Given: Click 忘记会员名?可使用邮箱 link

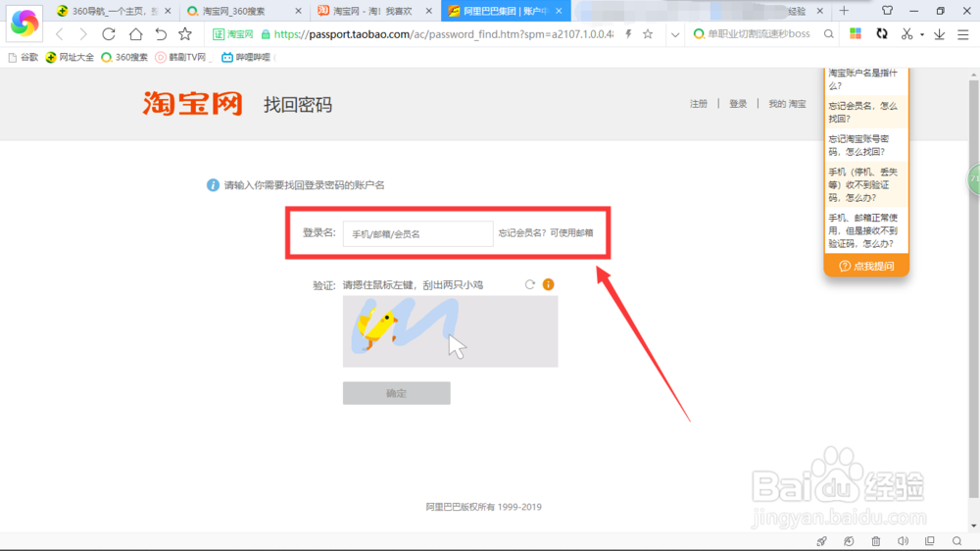Looking at the screenshot, I should point(546,232).
